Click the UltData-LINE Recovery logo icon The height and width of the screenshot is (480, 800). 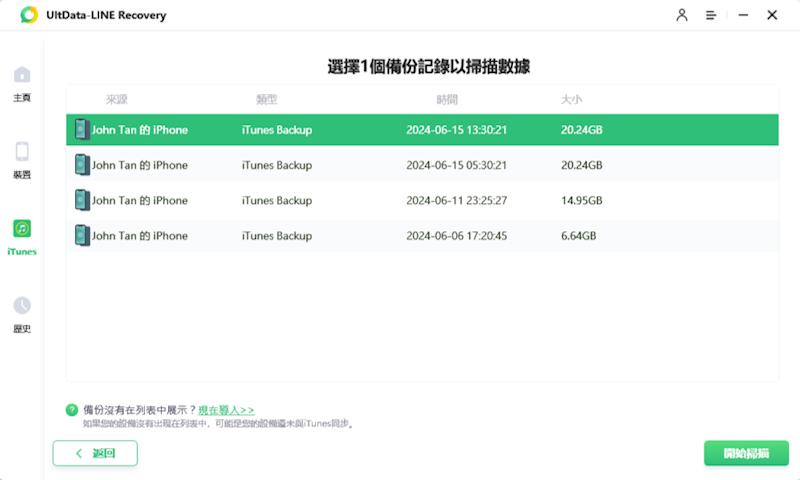[29, 15]
